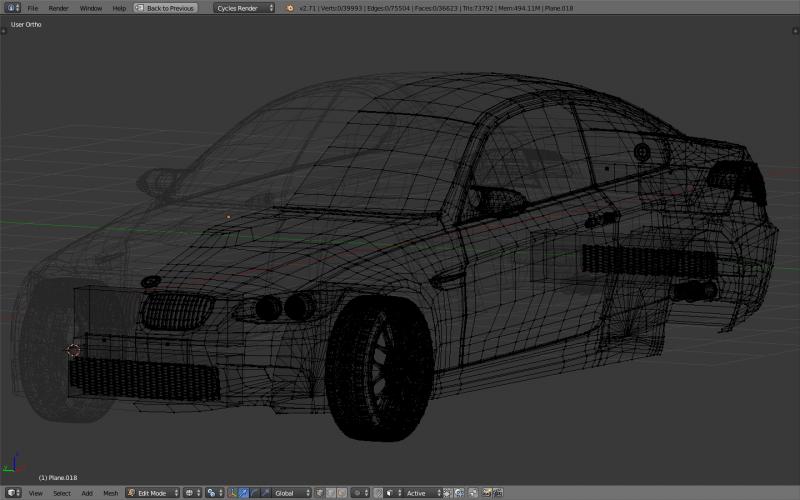Open the Mesh menu in viewport header

click(110, 493)
